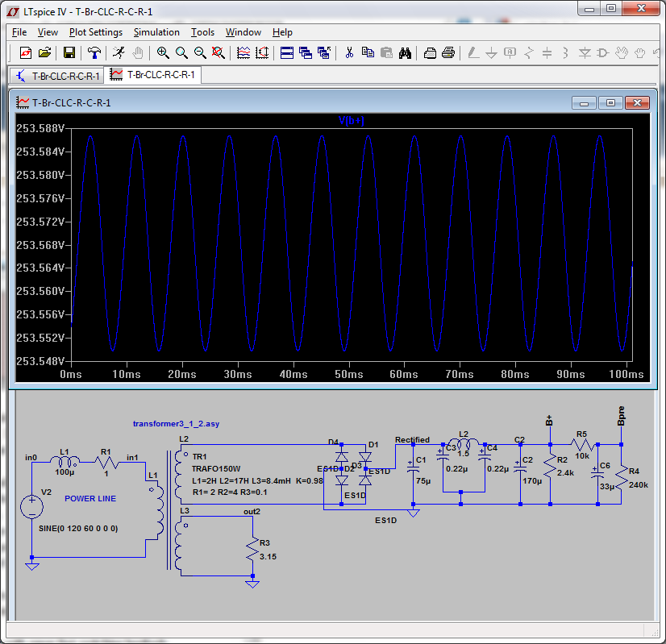Click the tile windows vertically icon
This screenshot has height=644, width=666.
tap(305, 53)
